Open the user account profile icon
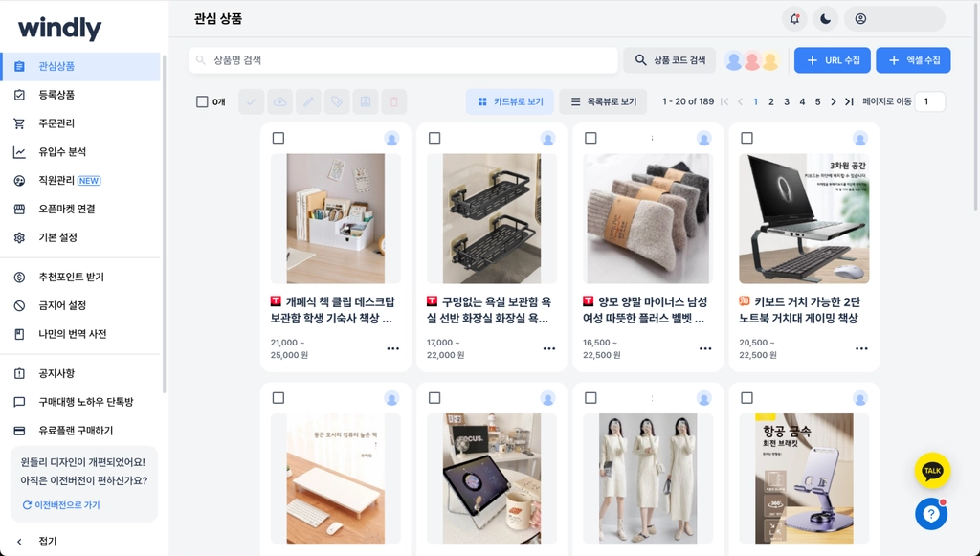Image resolution: width=980 pixels, height=556 pixels. (860, 19)
